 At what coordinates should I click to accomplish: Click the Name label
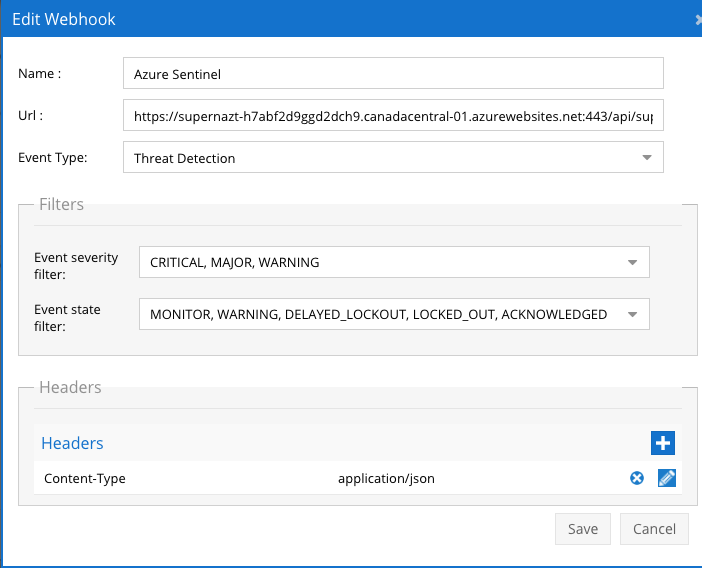pos(40,73)
